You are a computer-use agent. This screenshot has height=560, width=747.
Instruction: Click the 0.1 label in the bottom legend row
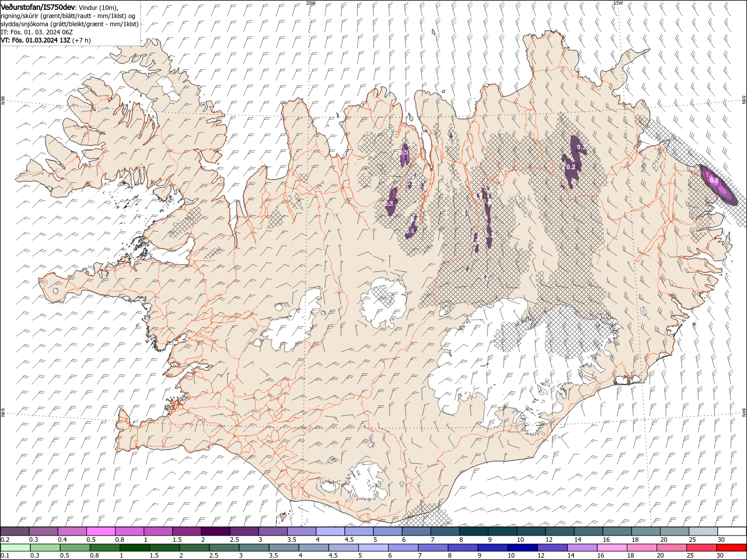[5, 555]
